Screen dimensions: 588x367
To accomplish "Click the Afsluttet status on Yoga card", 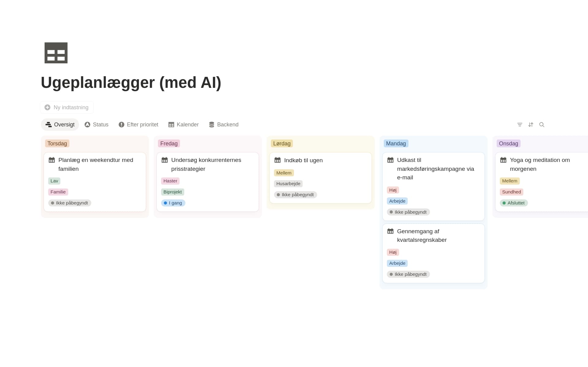I will click(x=514, y=203).
